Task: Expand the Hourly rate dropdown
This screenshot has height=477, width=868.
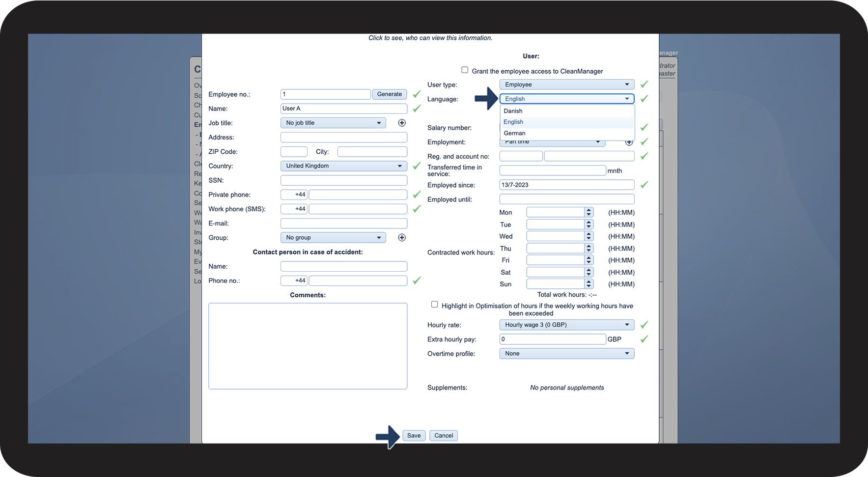Action: point(566,325)
